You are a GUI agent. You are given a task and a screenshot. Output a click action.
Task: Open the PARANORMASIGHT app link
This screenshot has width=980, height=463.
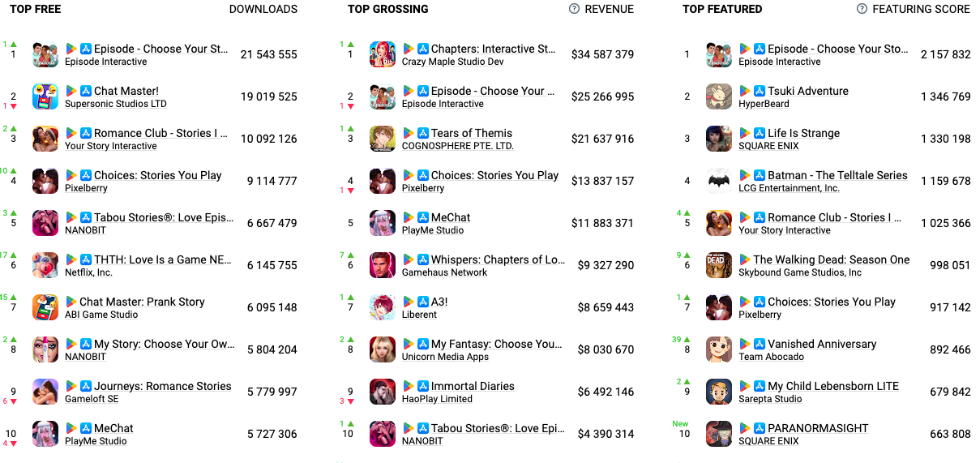click(818, 428)
